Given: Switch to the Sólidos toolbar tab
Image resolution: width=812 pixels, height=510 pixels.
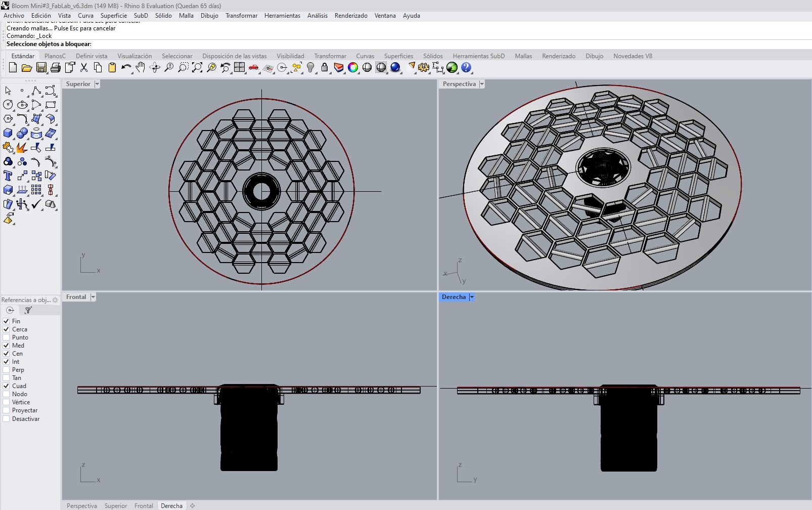Looking at the screenshot, I should point(433,56).
